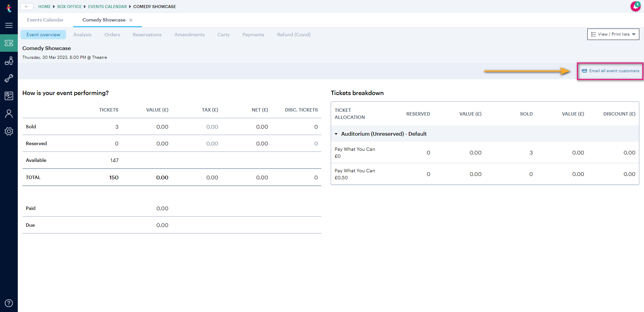
Task: Click the TOTAL tickets value 150
Action: (114, 177)
